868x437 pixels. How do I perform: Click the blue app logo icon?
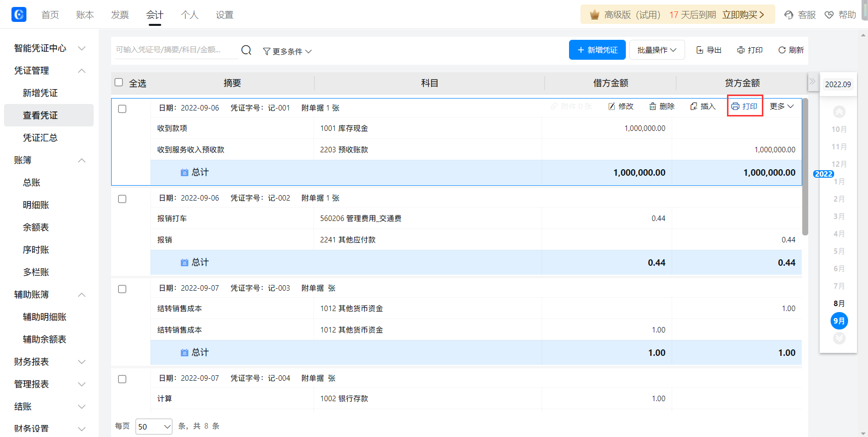pyautogui.click(x=19, y=14)
